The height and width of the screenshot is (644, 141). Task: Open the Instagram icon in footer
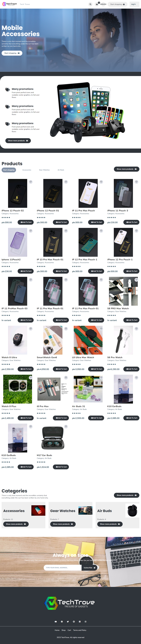tap(86, 622)
